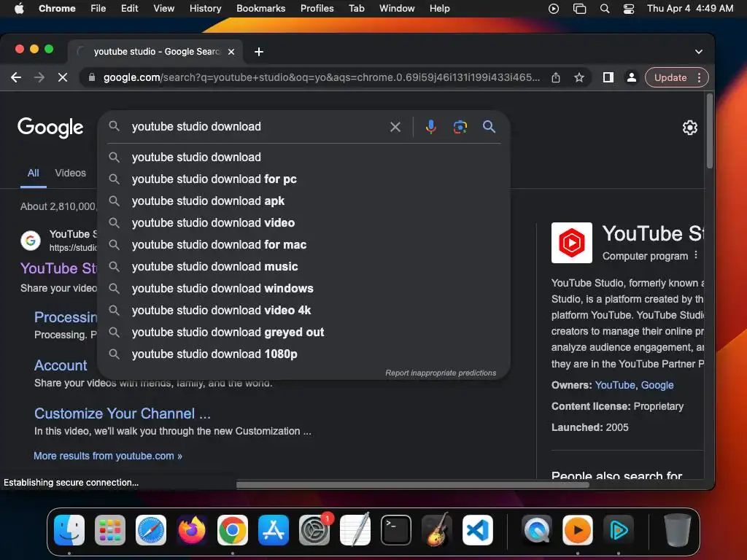The height and width of the screenshot is (560, 747).
Task: Open the Trash in the dock
Action: coord(677,530)
